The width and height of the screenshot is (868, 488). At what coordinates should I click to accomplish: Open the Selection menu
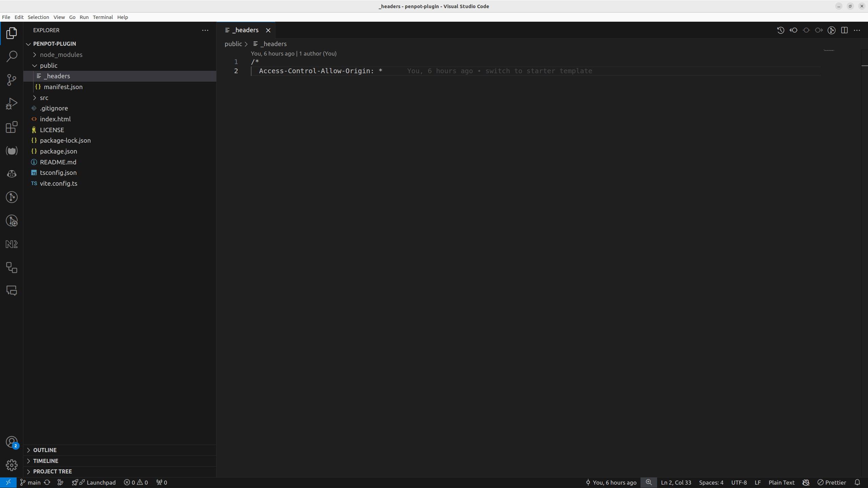[38, 17]
